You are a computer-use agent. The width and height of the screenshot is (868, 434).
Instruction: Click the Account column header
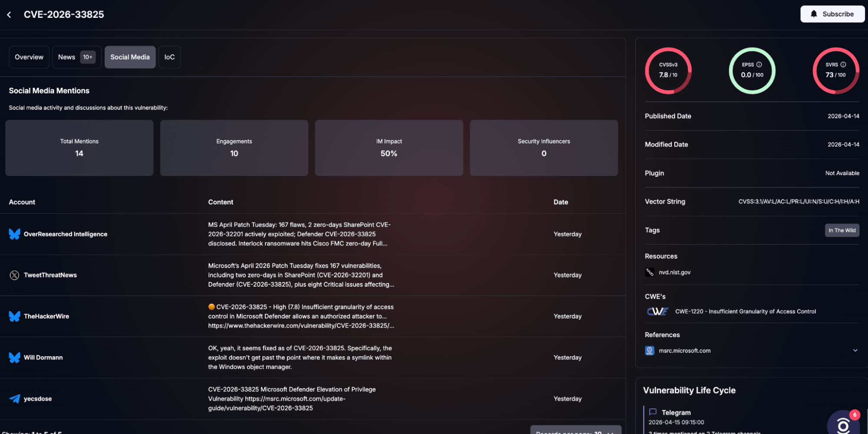pyautogui.click(x=22, y=202)
